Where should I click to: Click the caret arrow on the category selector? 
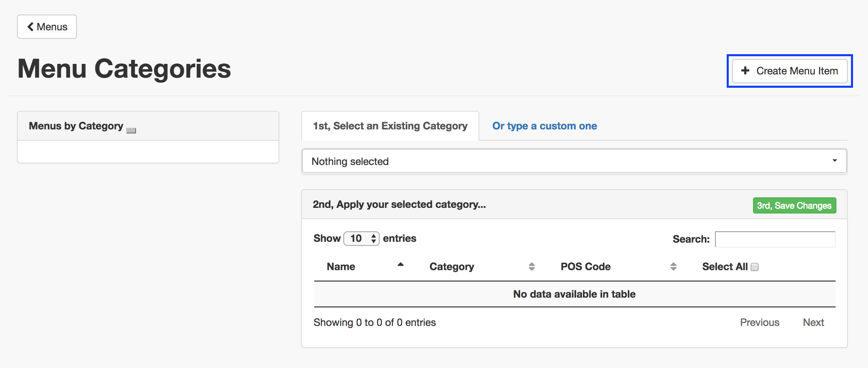point(834,161)
